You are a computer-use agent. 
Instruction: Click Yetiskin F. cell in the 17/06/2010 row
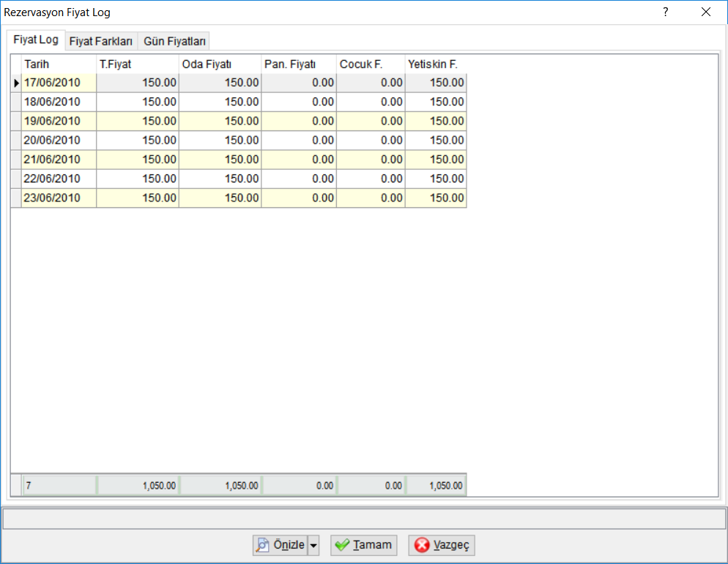(436, 83)
